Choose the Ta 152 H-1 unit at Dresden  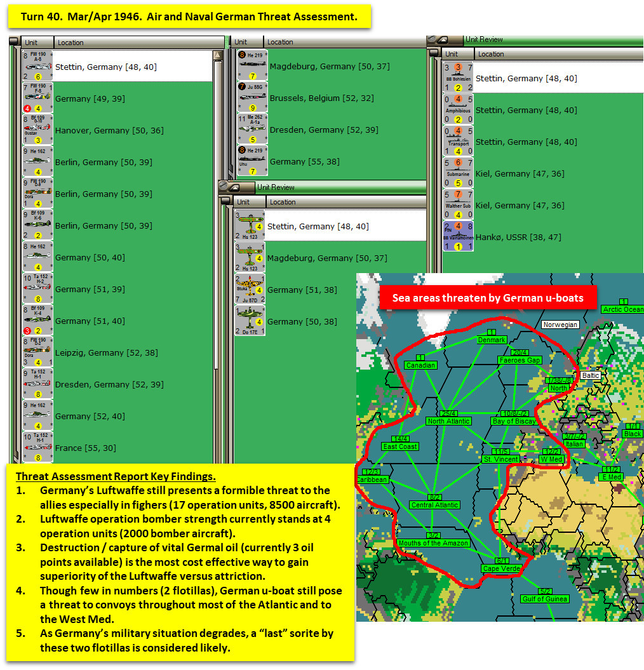(37, 384)
